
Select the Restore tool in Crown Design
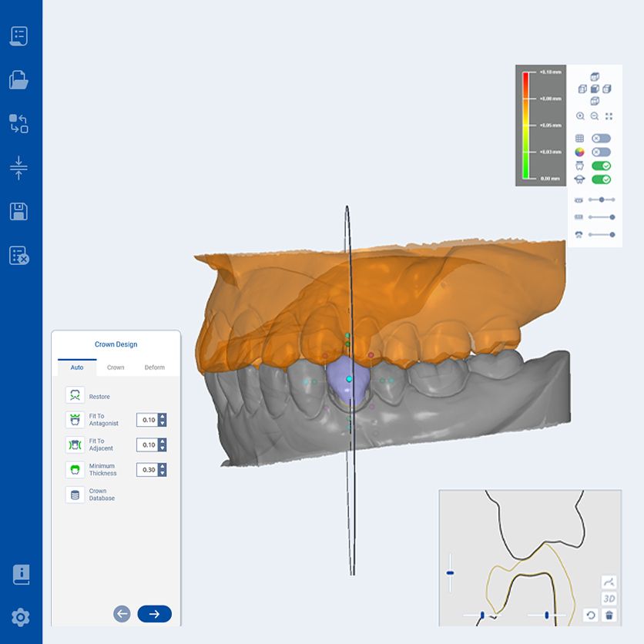pos(74,396)
